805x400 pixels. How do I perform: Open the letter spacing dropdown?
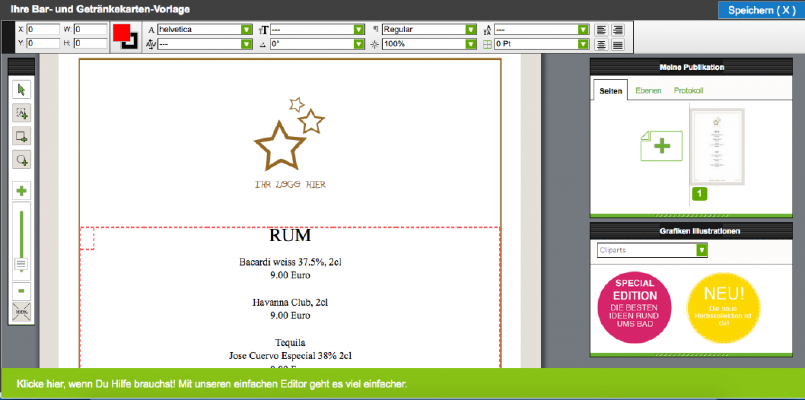coord(205,45)
